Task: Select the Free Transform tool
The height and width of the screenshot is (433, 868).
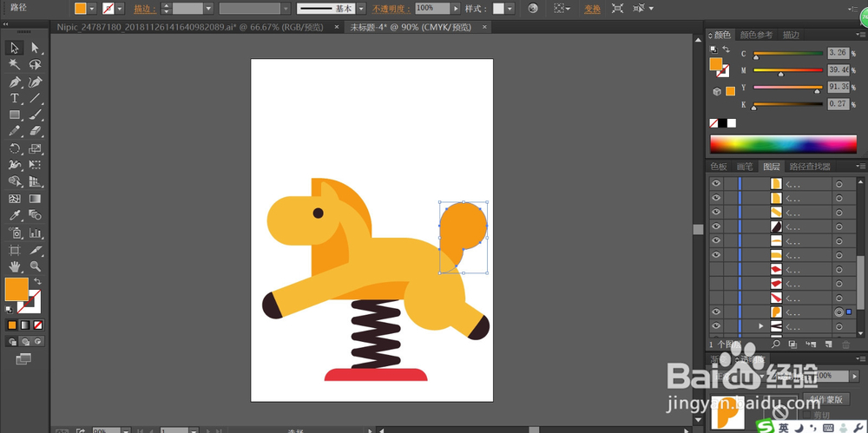Action: [x=35, y=165]
